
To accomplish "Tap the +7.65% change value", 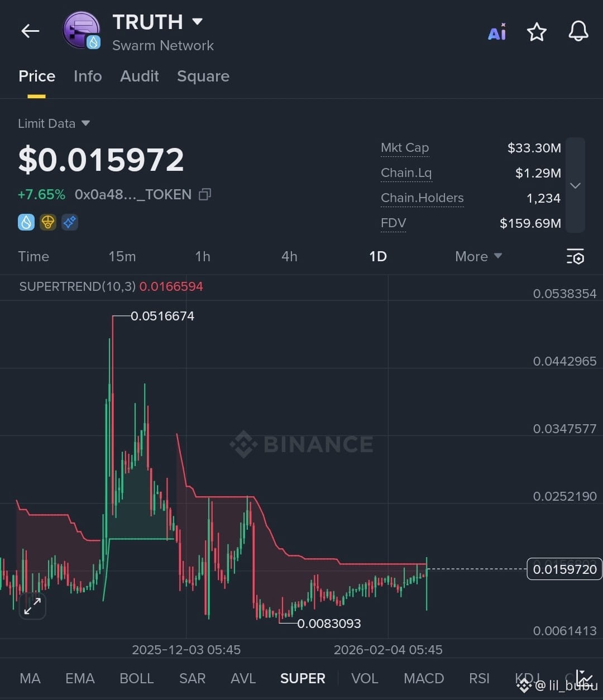I will (41, 194).
